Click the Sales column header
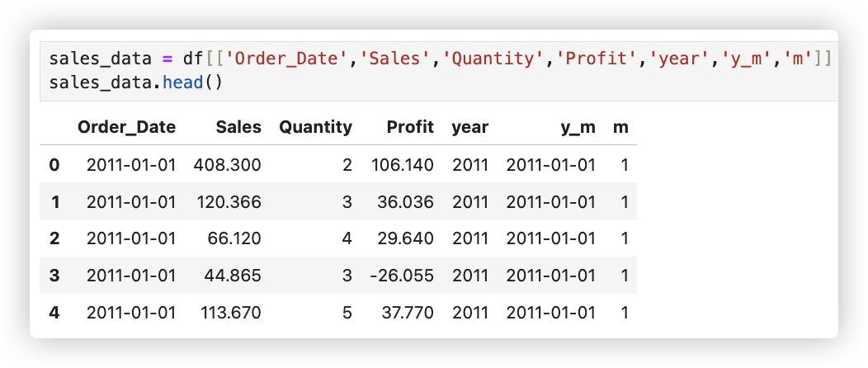 (x=238, y=127)
